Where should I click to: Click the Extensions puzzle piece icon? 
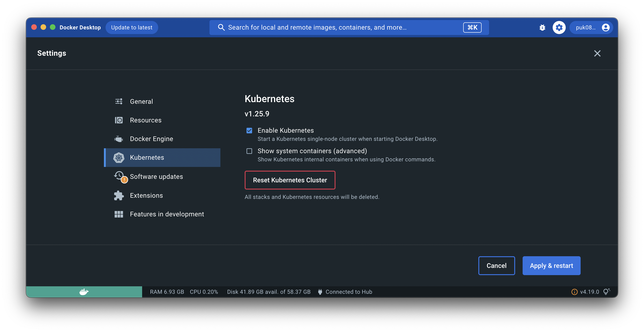tap(119, 195)
